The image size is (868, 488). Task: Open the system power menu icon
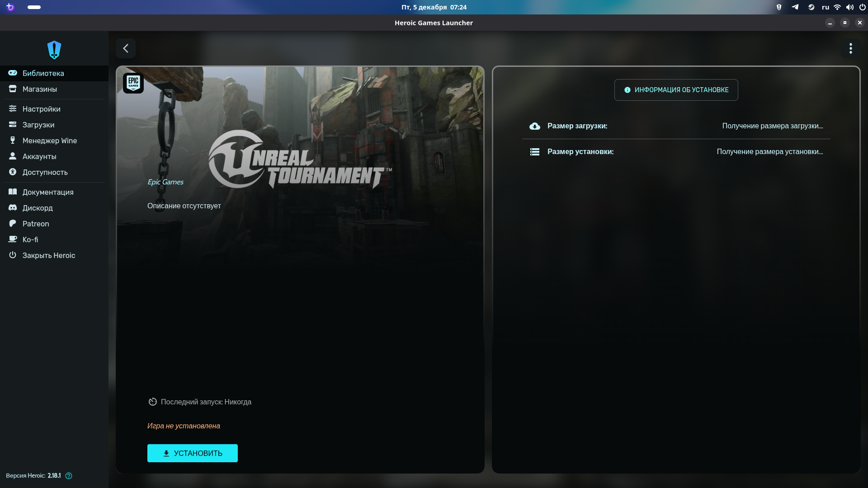862,7
